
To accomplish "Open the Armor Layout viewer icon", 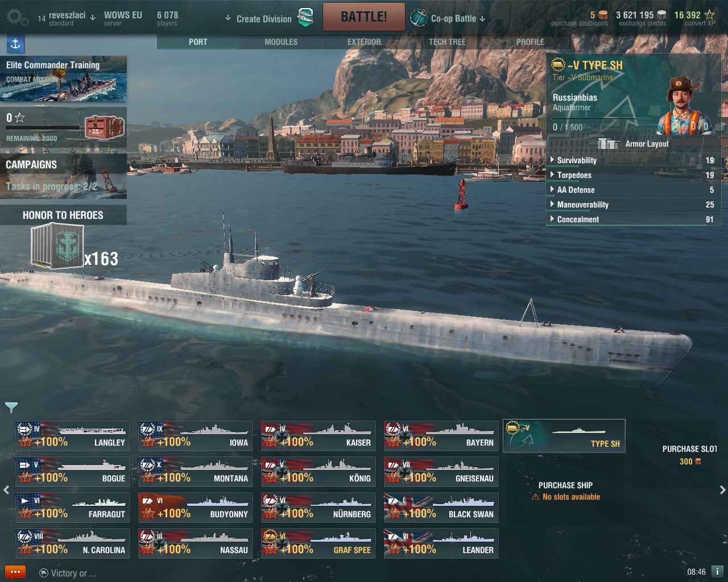I will pyautogui.click(x=609, y=144).
